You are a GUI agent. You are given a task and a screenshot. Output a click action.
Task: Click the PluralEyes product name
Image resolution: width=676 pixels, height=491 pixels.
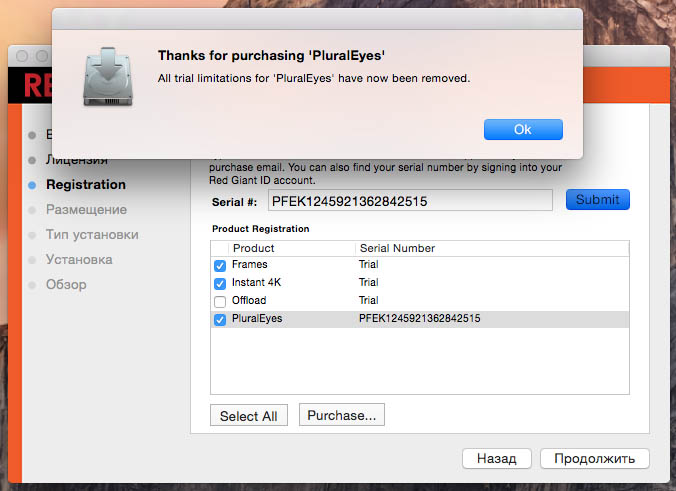257,319
